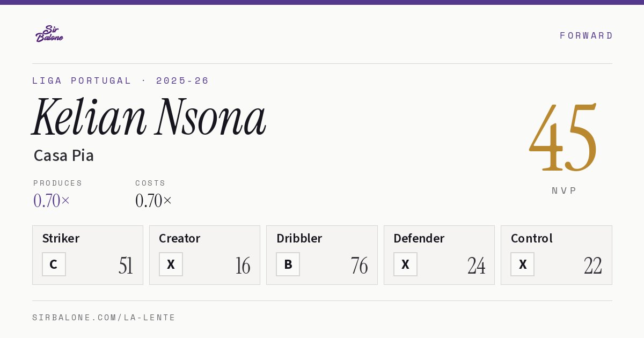The image size is (644, 338).
Task: Click the Control grade X badge
Action: click(522, 264)
